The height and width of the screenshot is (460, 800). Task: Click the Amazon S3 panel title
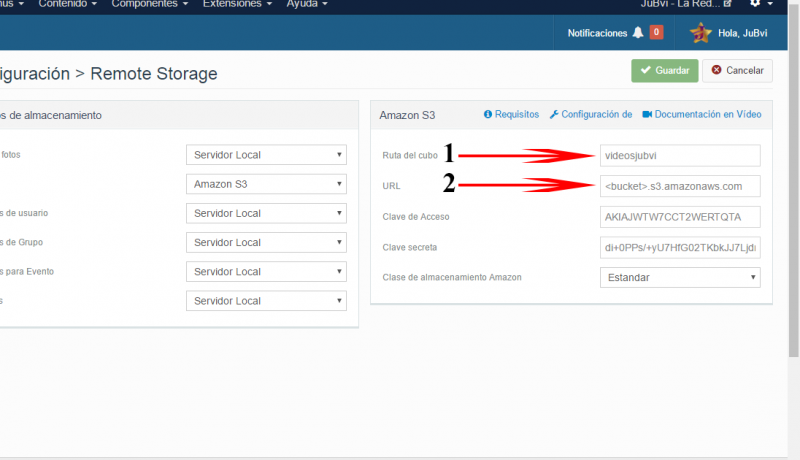pos(407,115)
